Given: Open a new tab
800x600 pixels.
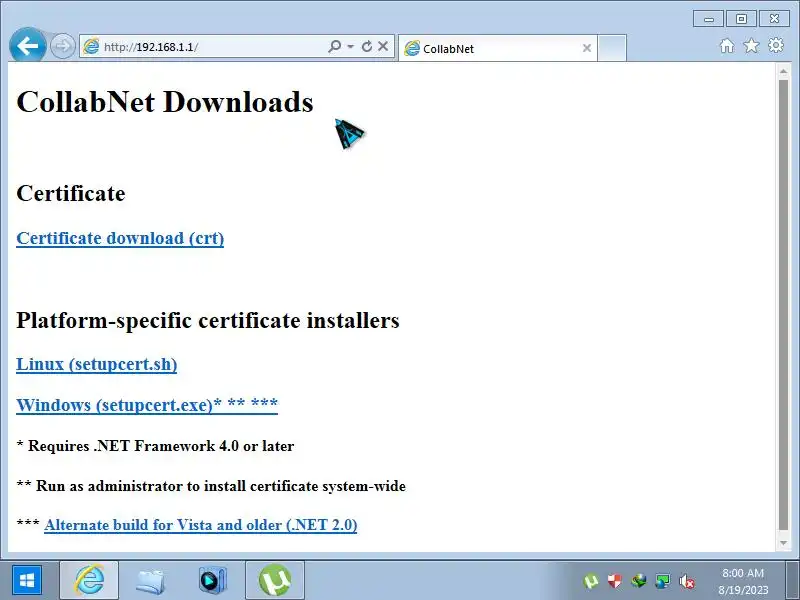Looking at the screenshot, I should 612,48.
